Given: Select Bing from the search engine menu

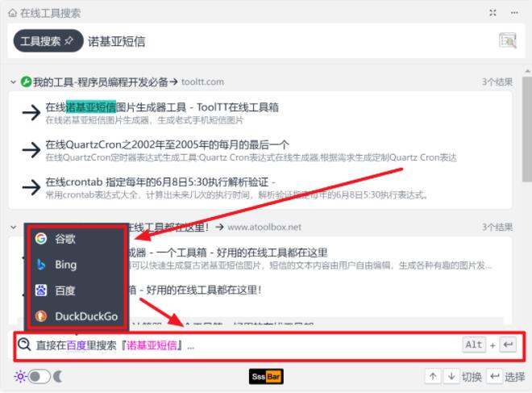Looking at the screenshot, I should coord(65,265).
